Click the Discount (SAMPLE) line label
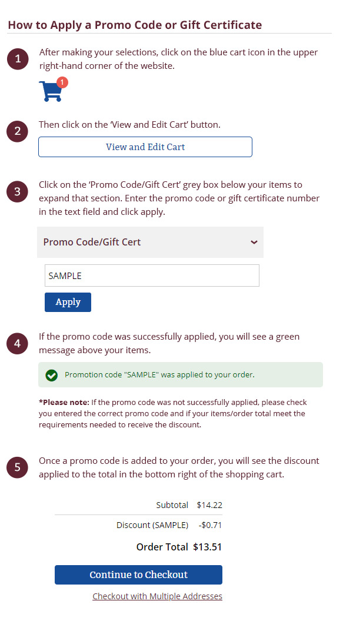This screenshot has height=644, width=353. [x=152, y=525]
